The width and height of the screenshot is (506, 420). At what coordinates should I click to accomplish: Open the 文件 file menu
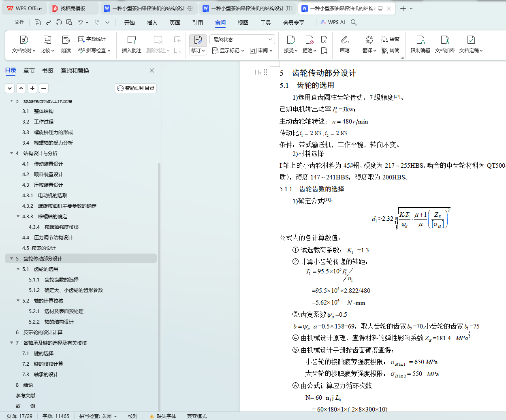point(16,22)
